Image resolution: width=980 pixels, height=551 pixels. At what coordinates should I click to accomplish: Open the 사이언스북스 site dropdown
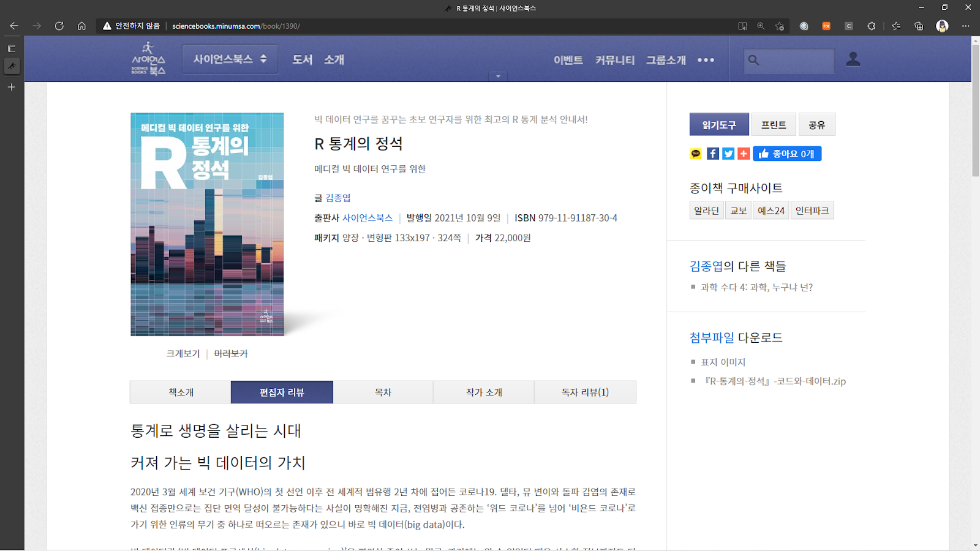click(x=230, y=59)
